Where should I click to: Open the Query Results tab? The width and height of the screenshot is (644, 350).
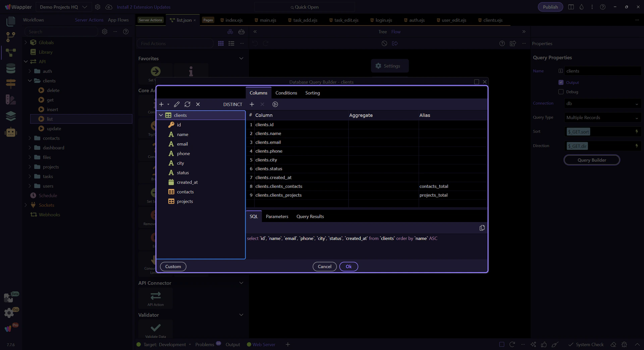310,216
